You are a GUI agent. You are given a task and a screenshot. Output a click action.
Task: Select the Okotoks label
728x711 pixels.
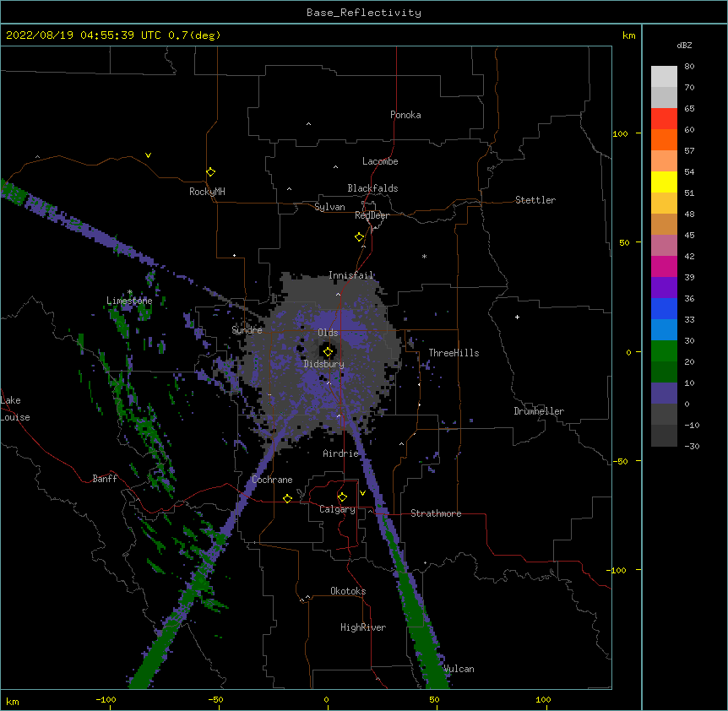pyautogui.click(x=348, y=591)
